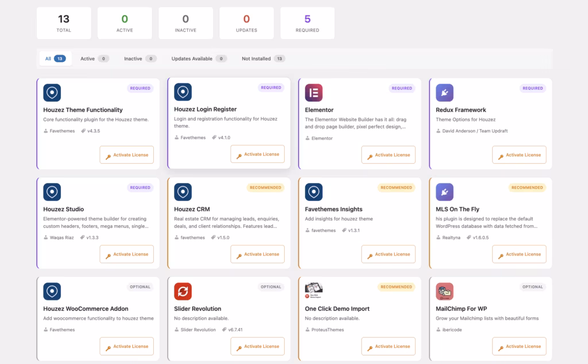Click author ProteusThemes on One Click Demo Import
Viewport: 588px width, 364px height.
[325, 330]
